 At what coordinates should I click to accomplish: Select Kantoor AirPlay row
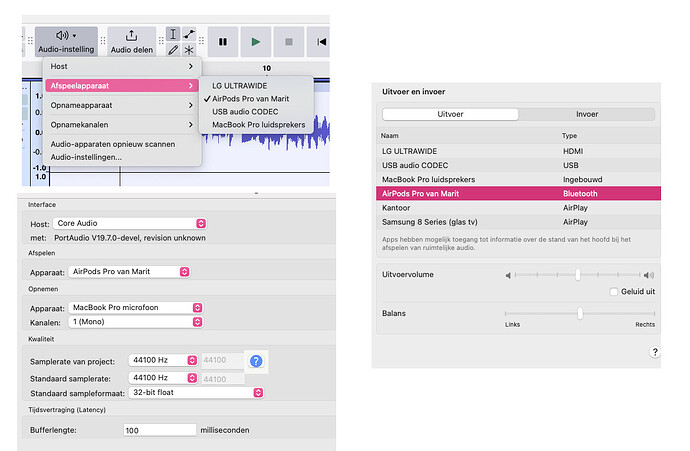click(518, 208)
